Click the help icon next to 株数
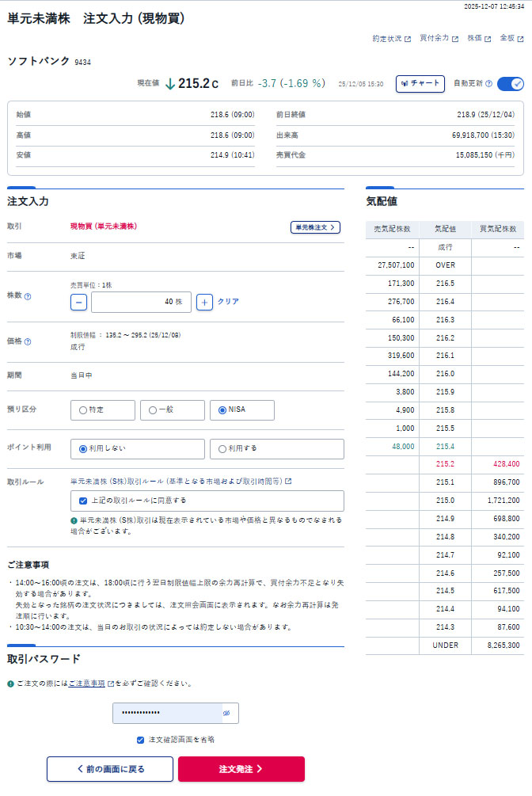Screen dimensions: 532x796 28,296
